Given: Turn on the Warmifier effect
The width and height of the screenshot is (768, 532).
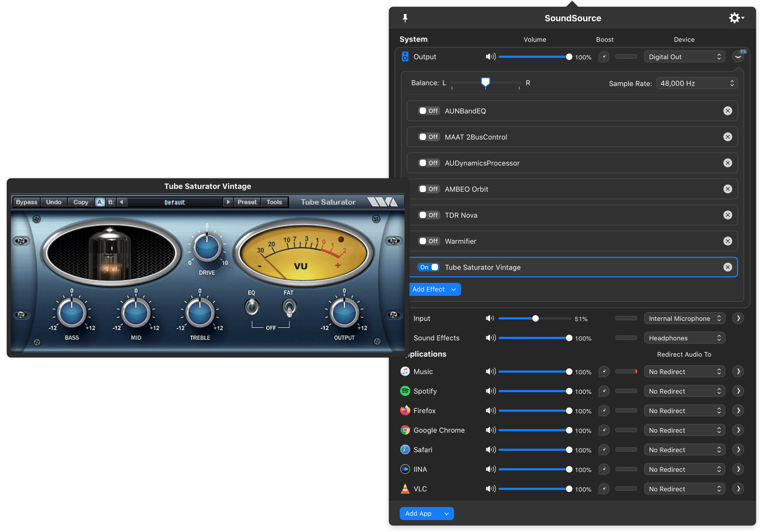Looking at the screenshot, I should (429, 241).
